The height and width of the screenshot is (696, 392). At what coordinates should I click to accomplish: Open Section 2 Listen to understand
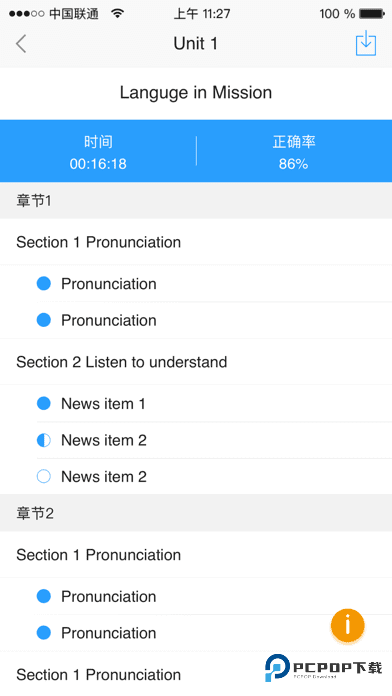click(196, 362)
